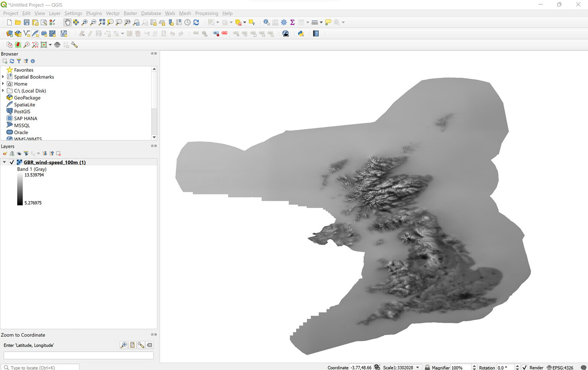
Task: Click the Zoom to Coordinate magnifier button
Action: click(x=124, y=345)
